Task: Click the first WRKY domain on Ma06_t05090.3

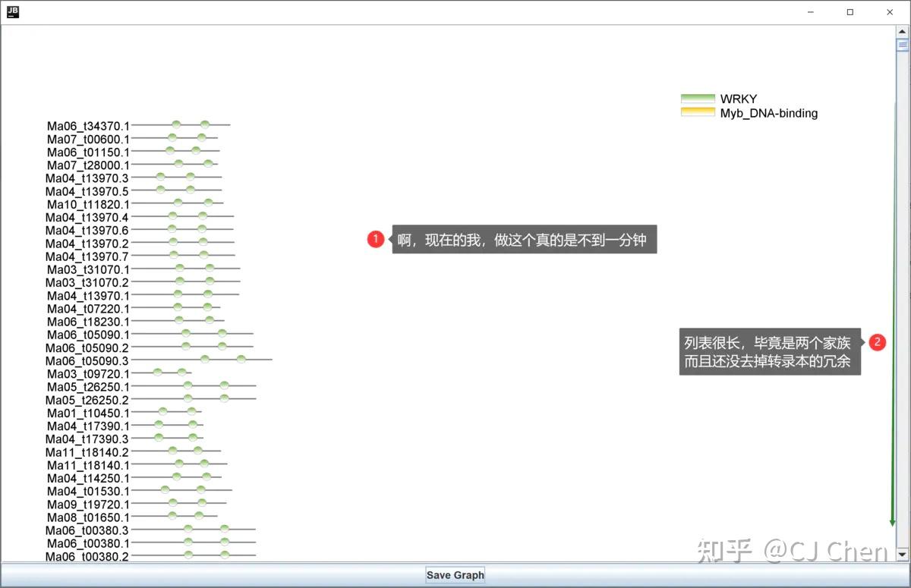Action: [205, 359]
